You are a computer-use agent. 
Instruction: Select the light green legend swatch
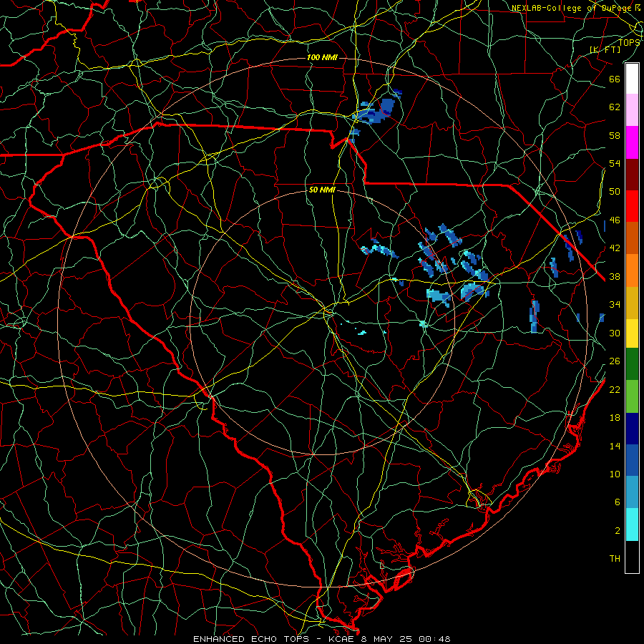(x=632, y=396)
